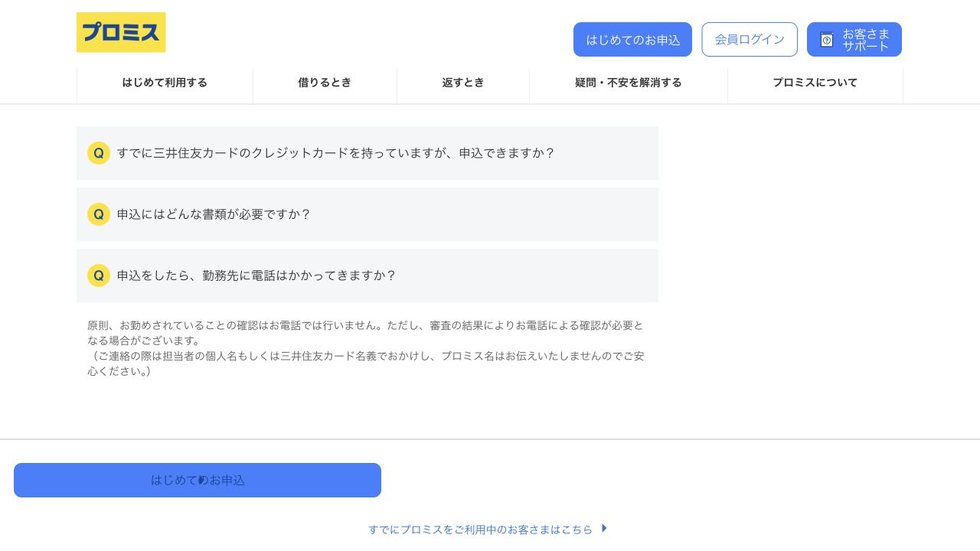Viewport: 980px width, 551px height.
Task: Click the bottom はじめてのお申込 button
Action: tap(198, 480)
